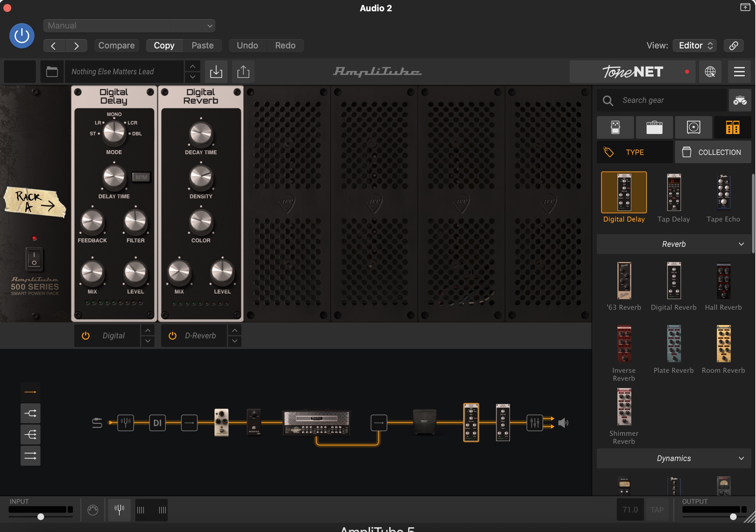Select the Plate Reverb gear thumbnail
The height and width of the screenshot is (532, 756).
click(674, 344)
